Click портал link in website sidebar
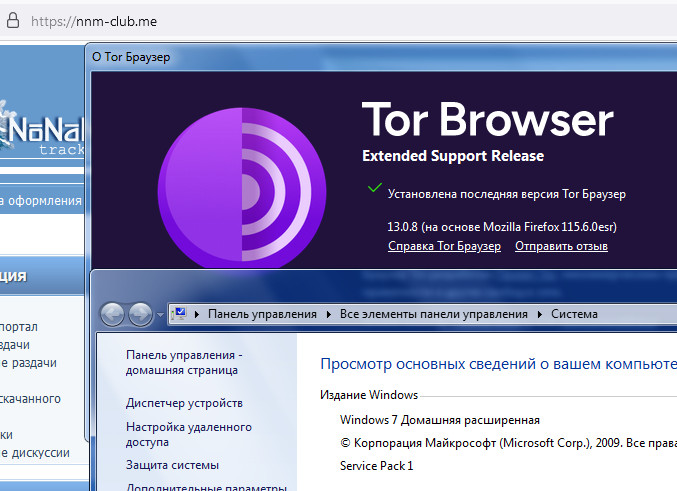This screenshot has width=677, height=491. (x=19, y=327)
